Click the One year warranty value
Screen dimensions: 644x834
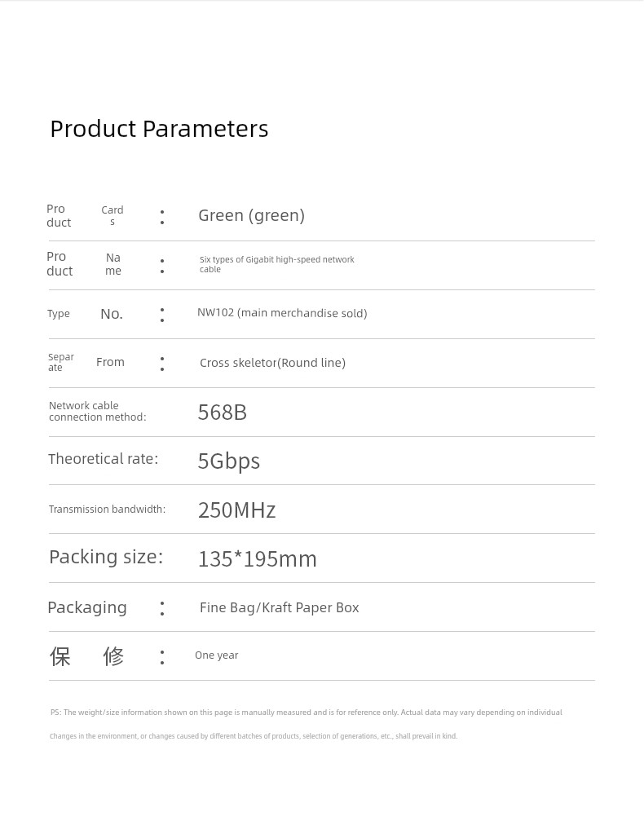(x=217, y=655)
